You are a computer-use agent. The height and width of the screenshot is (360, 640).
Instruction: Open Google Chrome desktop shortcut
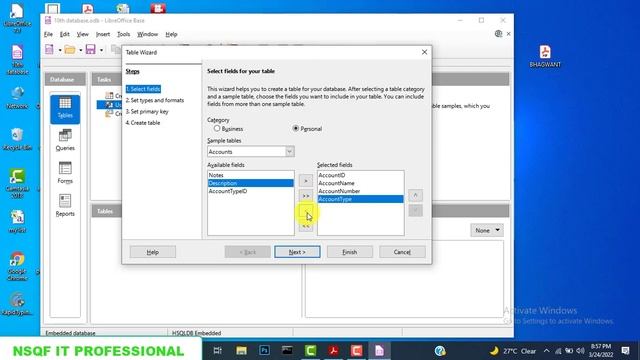coord(17,266)
